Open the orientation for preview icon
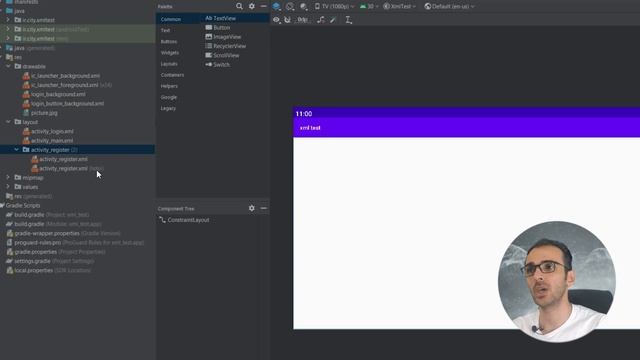 290,6
